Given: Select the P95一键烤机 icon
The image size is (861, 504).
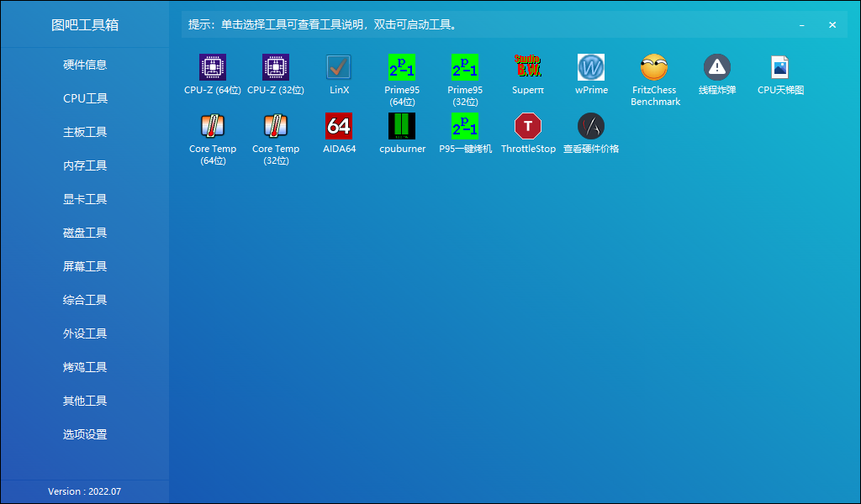Looking at the screenshot, I should [465, 126].
